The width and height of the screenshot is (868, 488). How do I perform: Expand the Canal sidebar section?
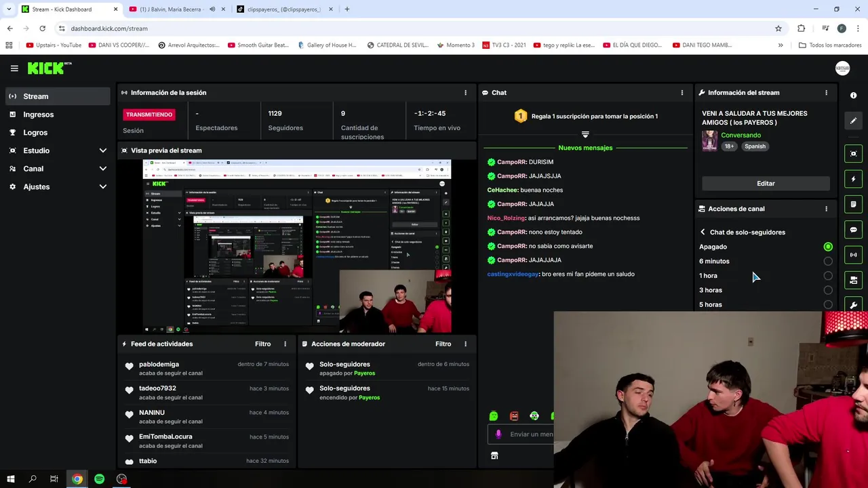coord(103,169)
